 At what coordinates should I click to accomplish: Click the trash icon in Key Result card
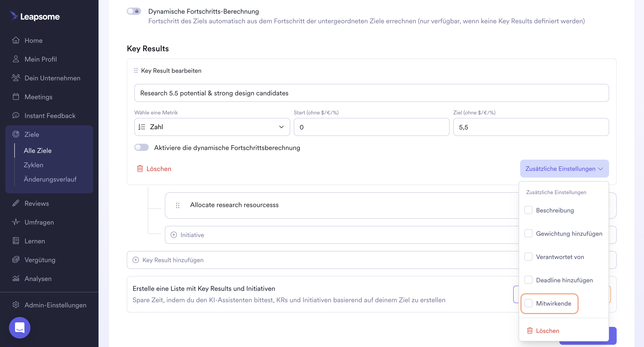point(140,169)
